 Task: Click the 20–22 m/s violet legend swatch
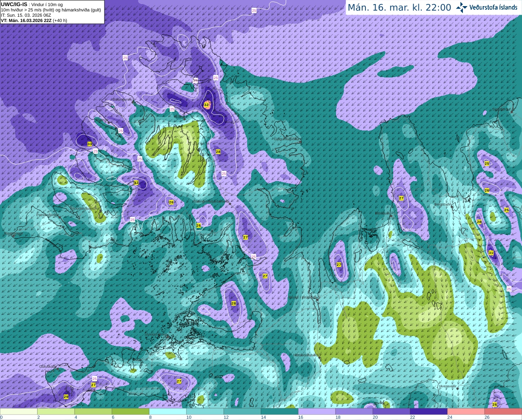point(392,411)
